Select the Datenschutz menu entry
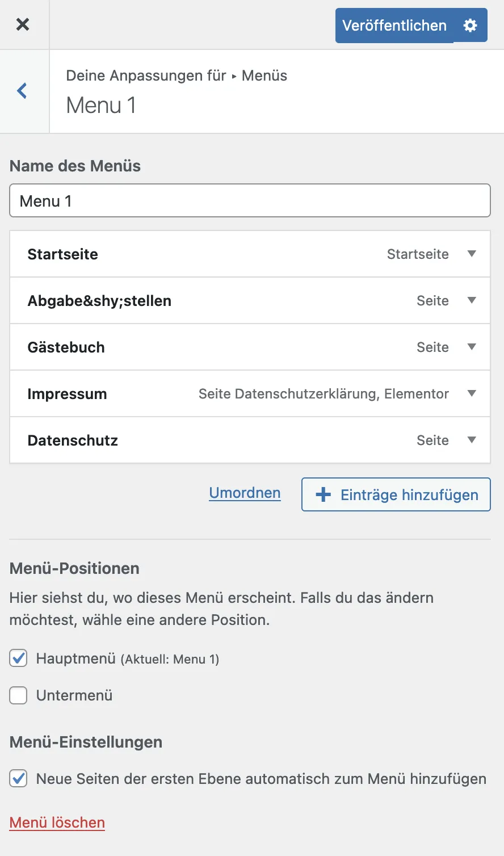The image size is (504, 856). tap(250, 440)
